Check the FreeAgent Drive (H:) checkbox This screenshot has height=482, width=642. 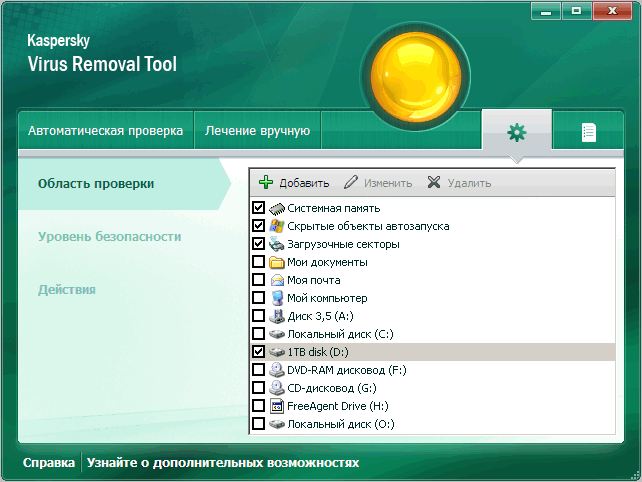pyautogui.click(x=258, y=405)
